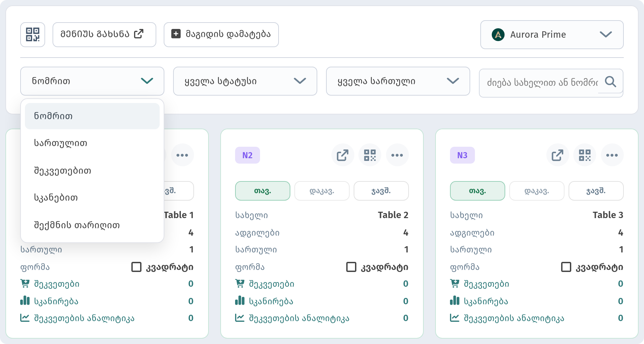
Task: Select ნომრით option in sort menu
Action: (x=92, y=116)
